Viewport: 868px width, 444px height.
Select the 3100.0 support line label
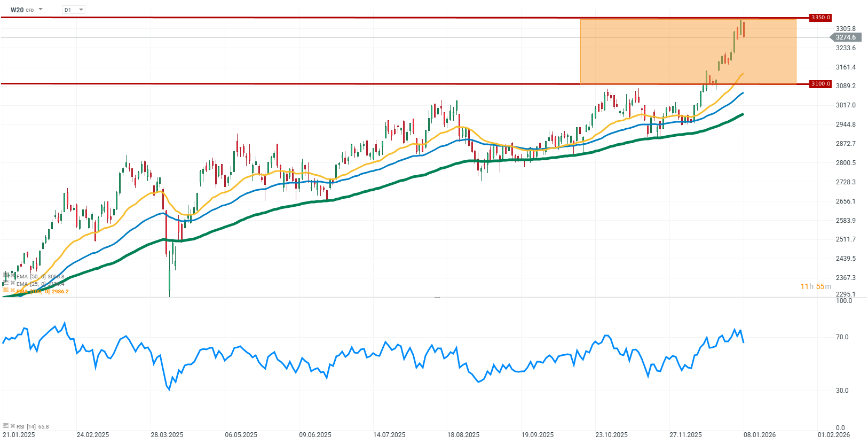(x=820, y=84)
